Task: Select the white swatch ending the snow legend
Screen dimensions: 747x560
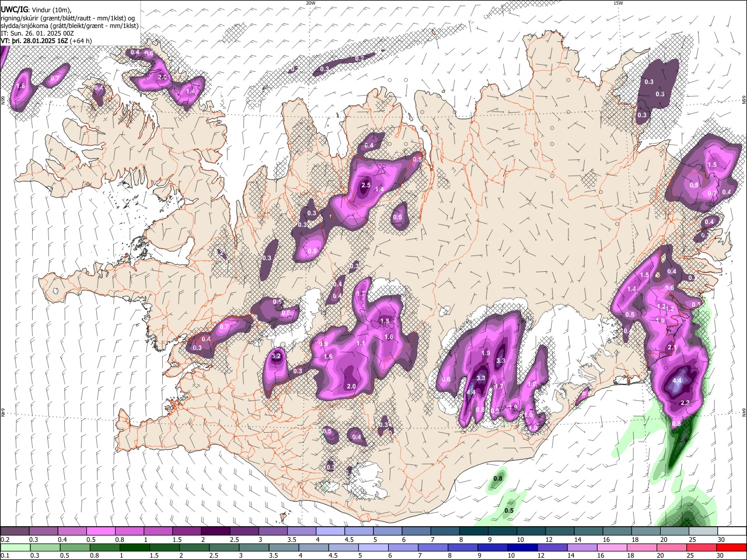Action: pyautogui.click(x=732, y=531)
